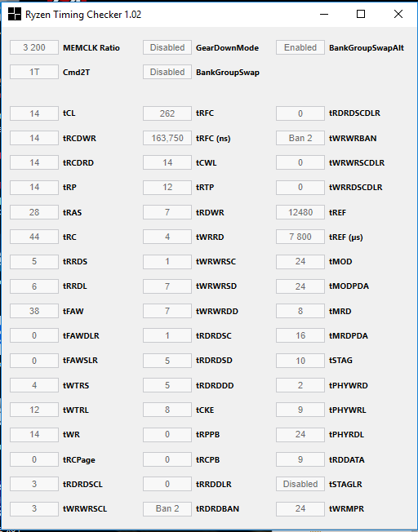Image resolution: width=418 pixels, height=532 pixels.
Task: Click the tRDRDDD value field
Action: click(x=167, y=385)
